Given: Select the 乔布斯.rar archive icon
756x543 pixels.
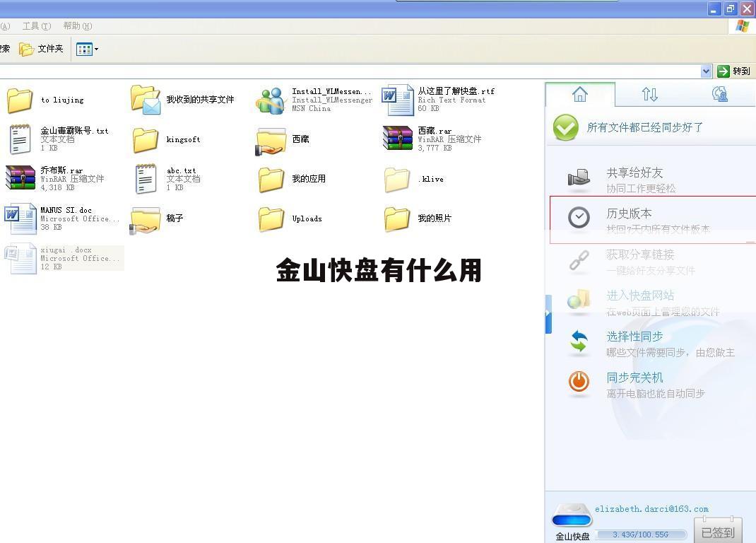Looking at the screenshot, I should pyautogui.click(x=20, y=177).
